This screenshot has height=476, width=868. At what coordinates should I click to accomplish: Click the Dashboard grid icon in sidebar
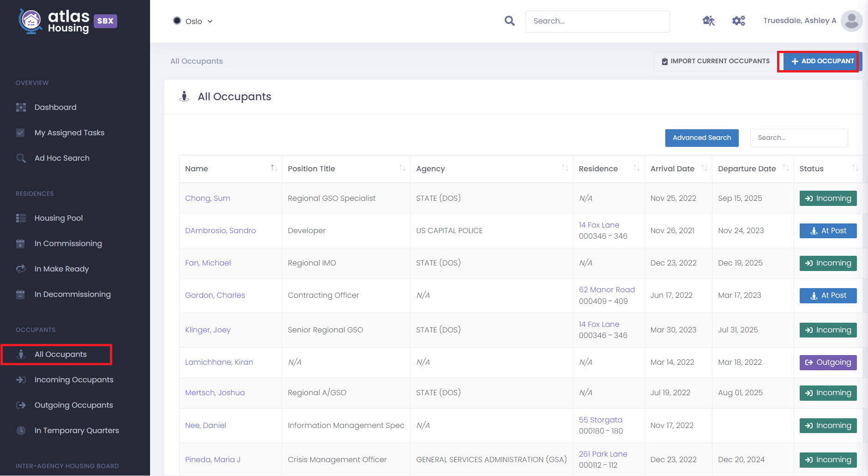pyautogui.click(x=21, y=107)
